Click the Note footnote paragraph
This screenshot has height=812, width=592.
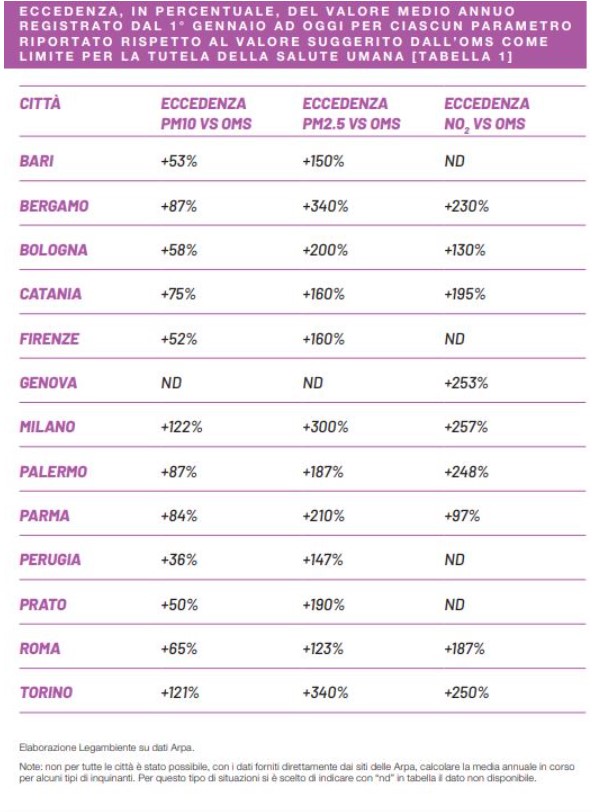297,772
